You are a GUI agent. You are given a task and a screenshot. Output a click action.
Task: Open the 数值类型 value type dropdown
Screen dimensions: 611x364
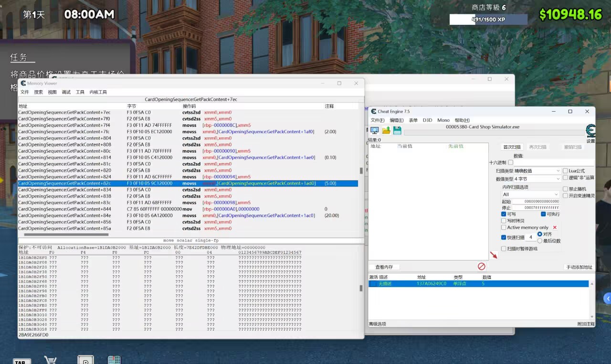pyautogui.click(x=537, y=179)
